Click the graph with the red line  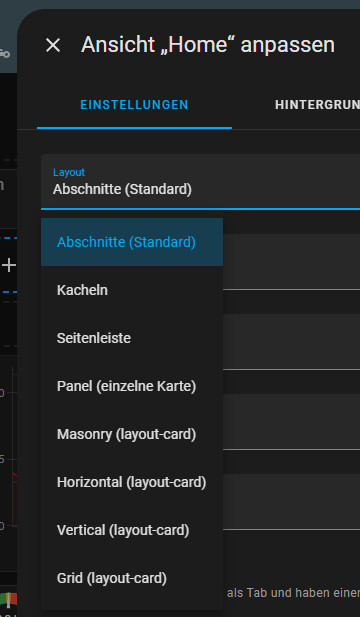(9, 460)
